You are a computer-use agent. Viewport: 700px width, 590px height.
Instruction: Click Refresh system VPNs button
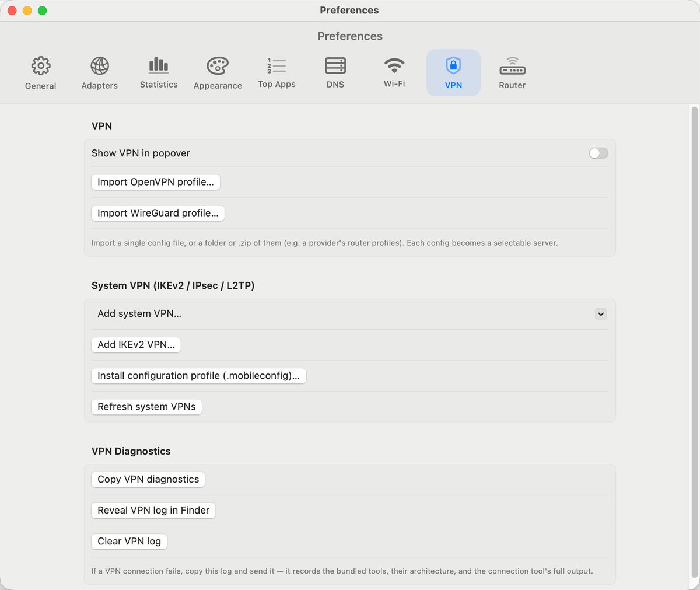point(146,407)
